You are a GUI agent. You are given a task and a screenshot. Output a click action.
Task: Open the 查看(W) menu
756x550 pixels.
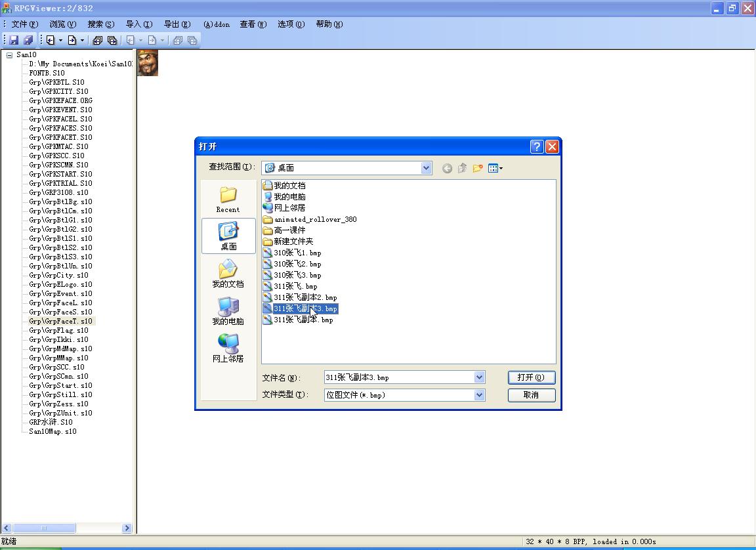pyautogui.click(x=253, y=24)
